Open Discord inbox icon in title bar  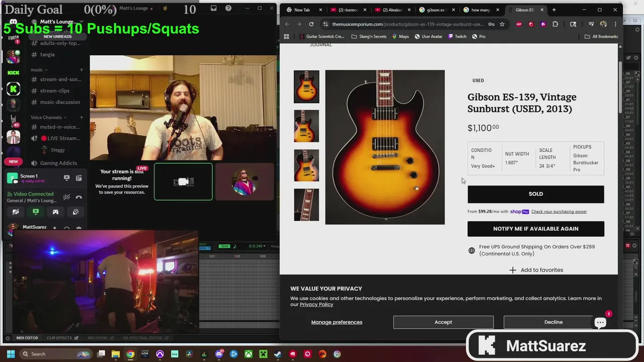tap(213, 8)
